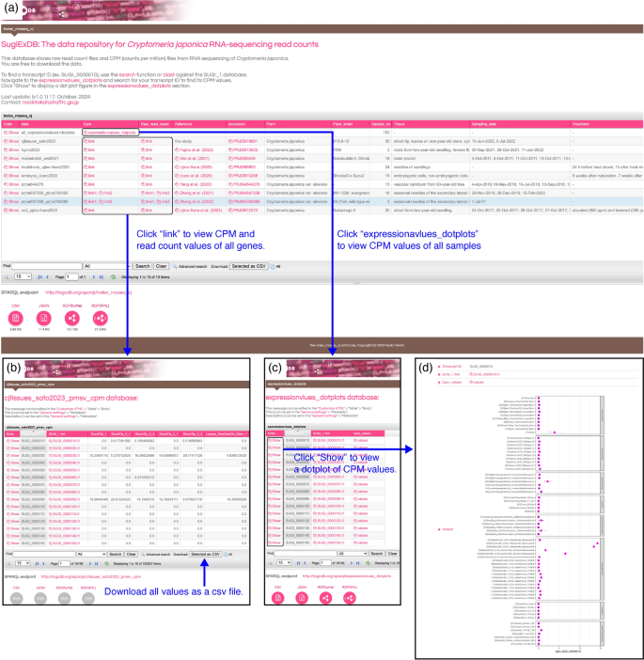This screenshot has height=660, width=644.
Task: Download RDF(turtle) icon in panel (a)
Action: pos(72,318)
